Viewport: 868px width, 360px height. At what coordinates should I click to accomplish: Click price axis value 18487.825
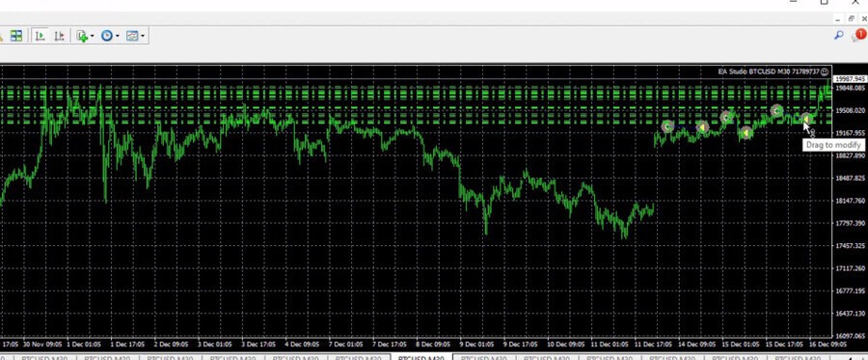[x=851, y=179]
